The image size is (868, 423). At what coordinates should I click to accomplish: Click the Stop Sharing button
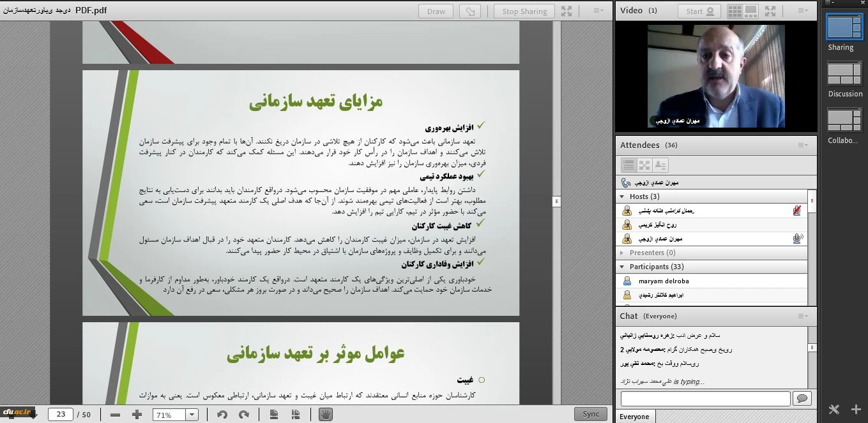[x=524, y=11]
